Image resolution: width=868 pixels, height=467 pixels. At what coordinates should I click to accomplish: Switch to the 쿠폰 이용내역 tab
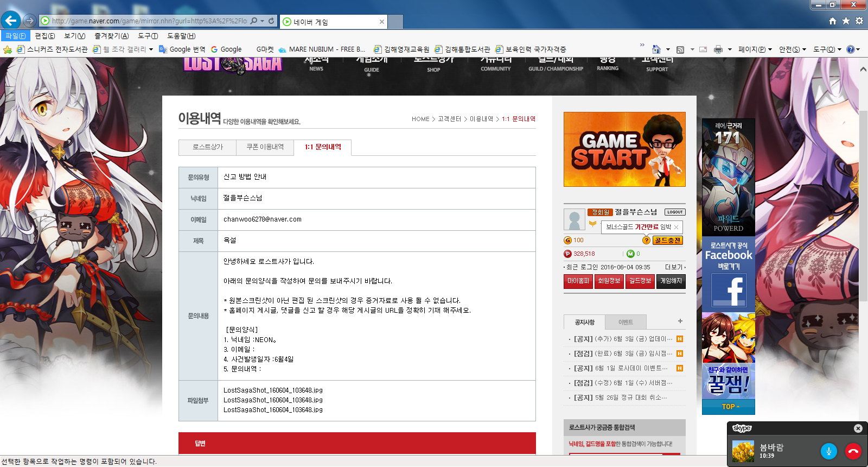point(265,147)
